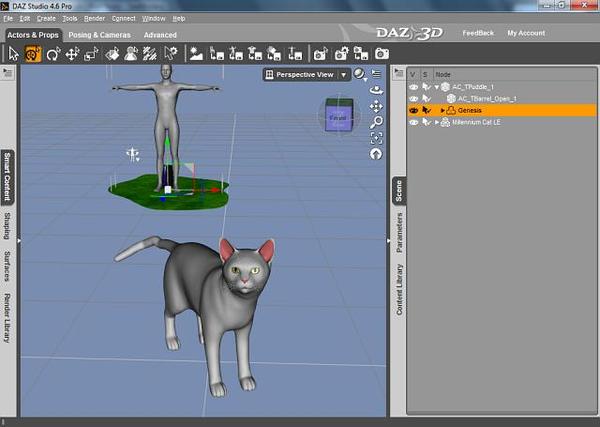Screen dimensions: 600x427
Task: Select the Translate move tool
Action: [72, 54]
